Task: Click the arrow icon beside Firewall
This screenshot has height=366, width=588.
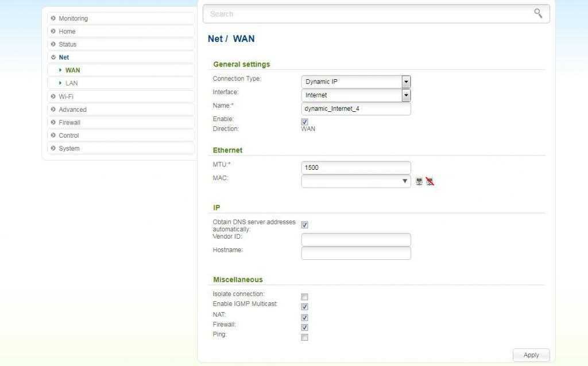Action: [53, 122]
